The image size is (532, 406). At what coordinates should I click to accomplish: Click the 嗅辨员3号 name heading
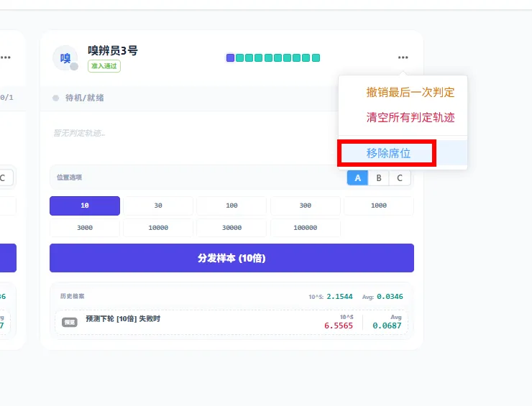[113, 50]
